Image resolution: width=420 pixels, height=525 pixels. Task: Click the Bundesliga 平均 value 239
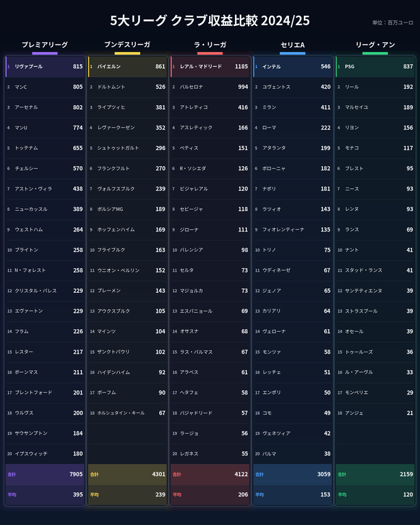coord(160,494)
